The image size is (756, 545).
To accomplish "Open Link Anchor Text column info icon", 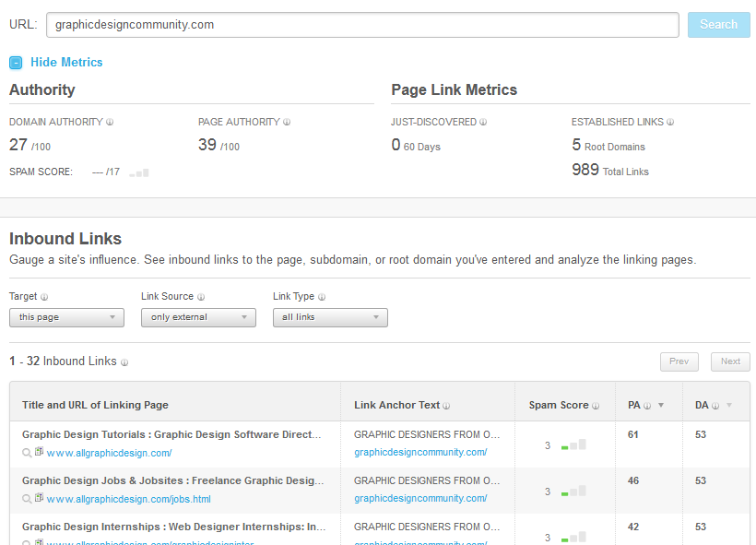I will tap(446, 406).
